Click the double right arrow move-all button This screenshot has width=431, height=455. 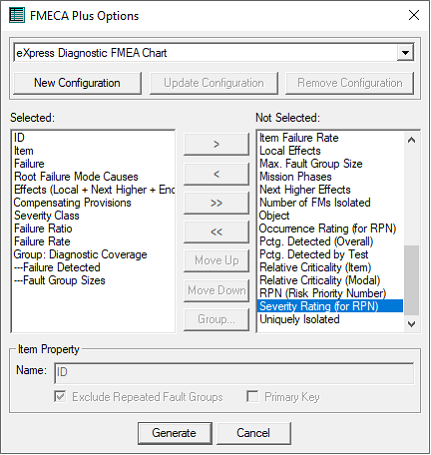pos(216,203)
